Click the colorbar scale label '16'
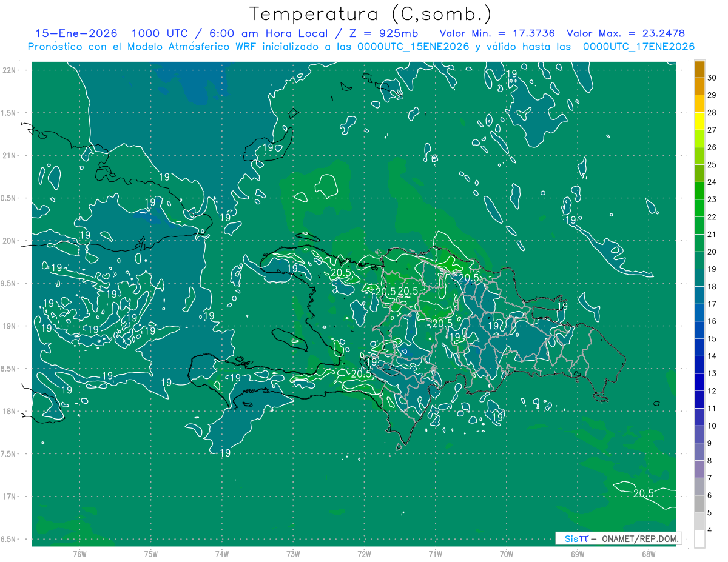The height and width of the screenshot is (562, 728). [x=712, y=321]
